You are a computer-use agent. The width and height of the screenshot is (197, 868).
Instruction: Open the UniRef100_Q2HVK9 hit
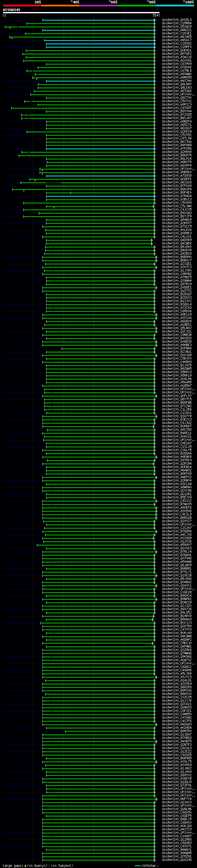[x=177, y=152]
